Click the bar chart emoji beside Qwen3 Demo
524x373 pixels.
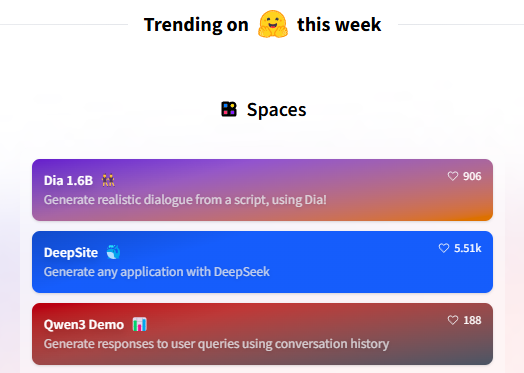pyautogui.click(x=139, y=324)
